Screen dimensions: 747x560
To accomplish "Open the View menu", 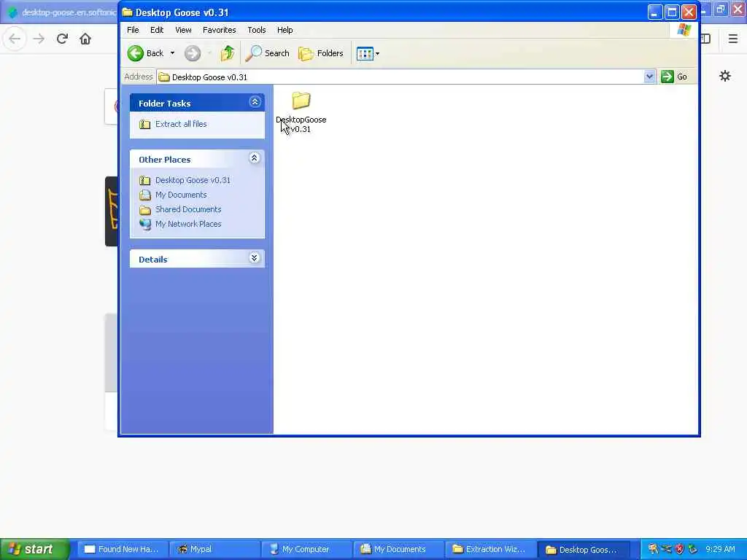I will (x=183, y=30).
